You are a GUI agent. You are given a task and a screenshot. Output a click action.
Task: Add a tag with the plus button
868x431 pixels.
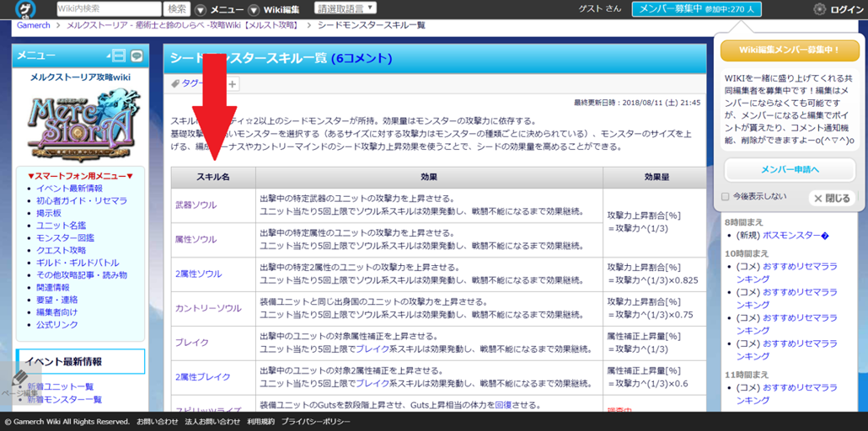[x=233, y=84]
